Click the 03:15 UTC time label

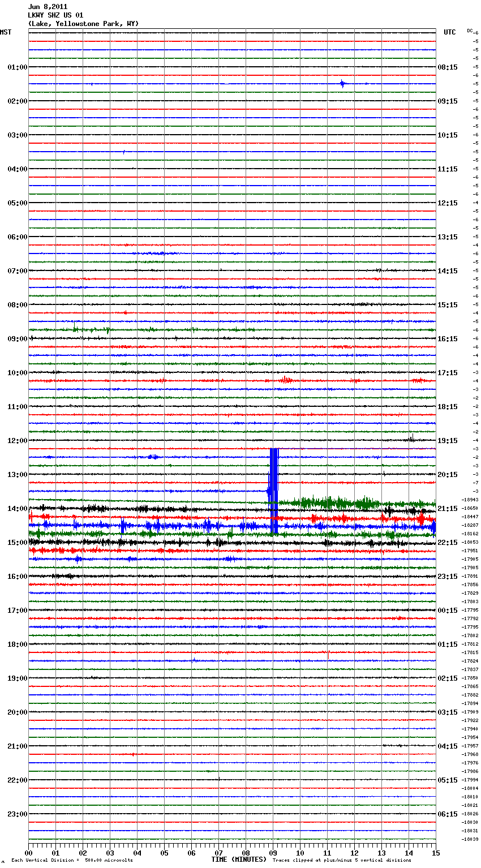pos(448,712)
